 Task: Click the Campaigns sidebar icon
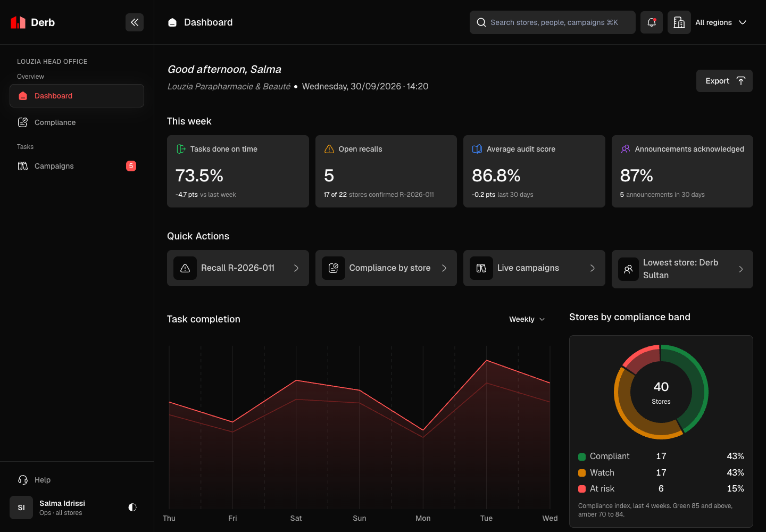[23, 166]
